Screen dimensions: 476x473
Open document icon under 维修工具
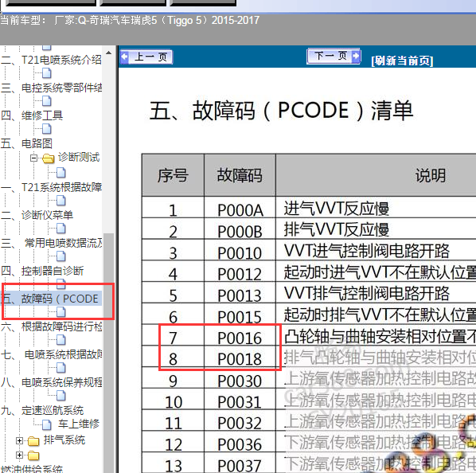tap(46, 129)
